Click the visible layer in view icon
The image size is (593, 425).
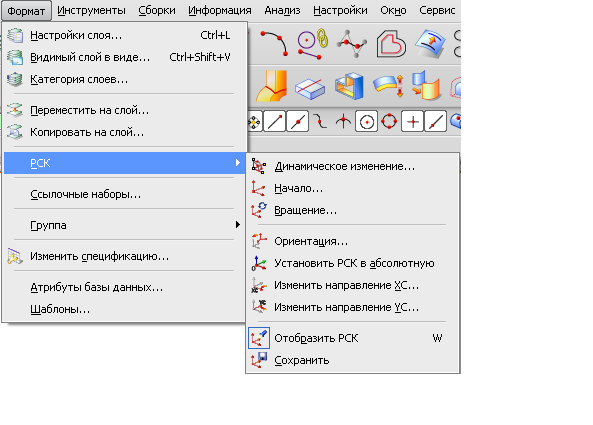pyautogui.click(x=15, y=57)
